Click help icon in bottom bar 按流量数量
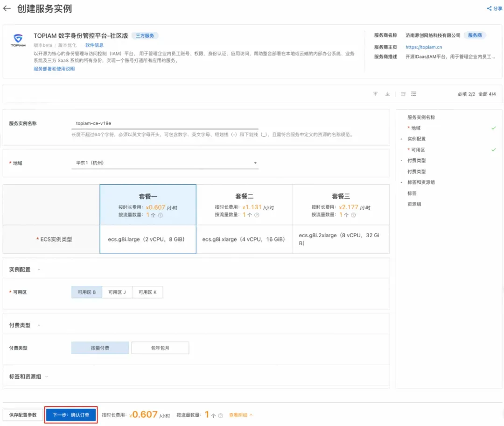Image resolution: width=504 pixels, height=426 pixels. click(x=220, y=416)
